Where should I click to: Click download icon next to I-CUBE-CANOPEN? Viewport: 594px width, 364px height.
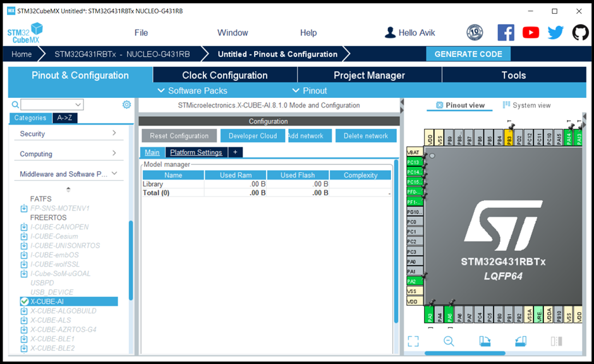[24, 227]
